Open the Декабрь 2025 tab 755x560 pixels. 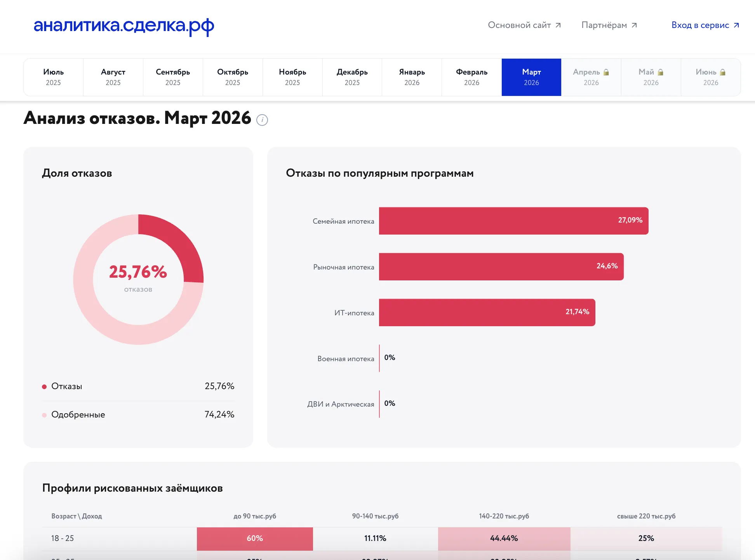pos(352,77)
